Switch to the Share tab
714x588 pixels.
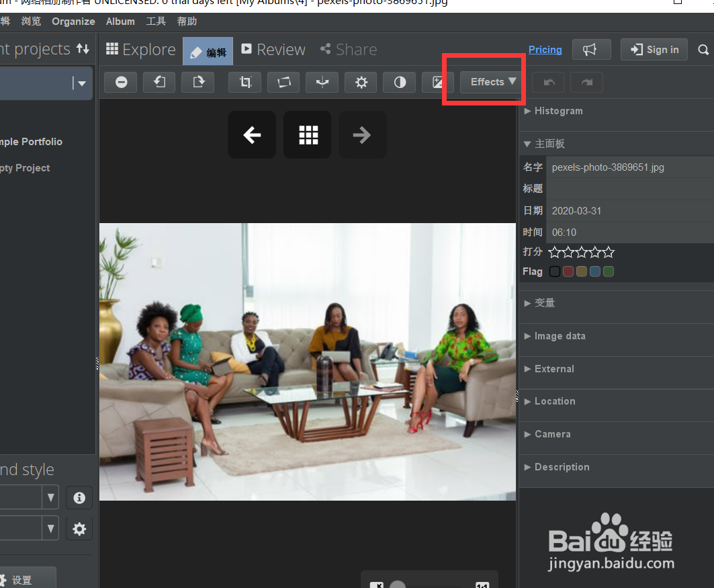(349, 49)
